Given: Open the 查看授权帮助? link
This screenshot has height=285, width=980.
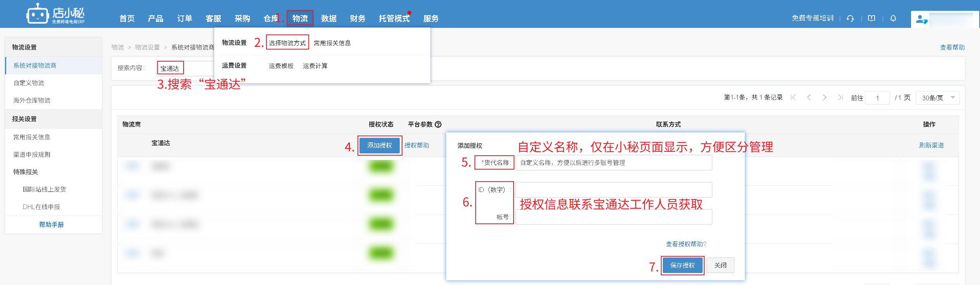Looking at the screenshot, I should click(686, 244).
